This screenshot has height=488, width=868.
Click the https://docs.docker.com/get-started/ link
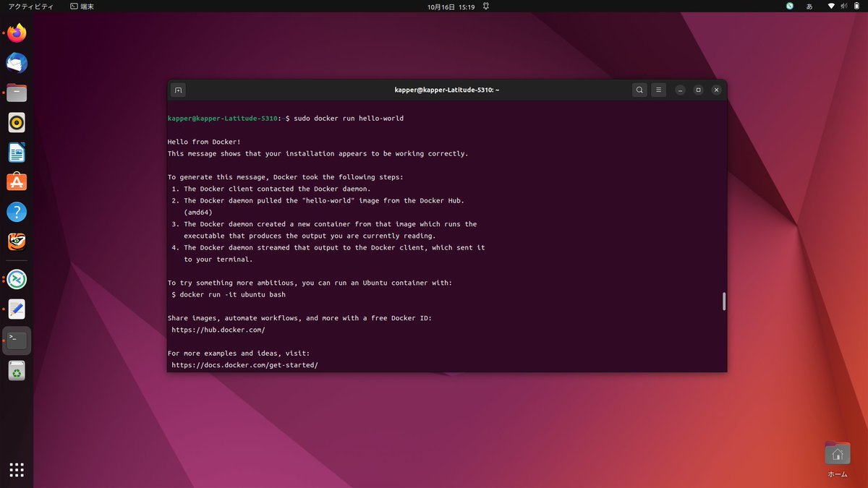click(x=244, y=365)
